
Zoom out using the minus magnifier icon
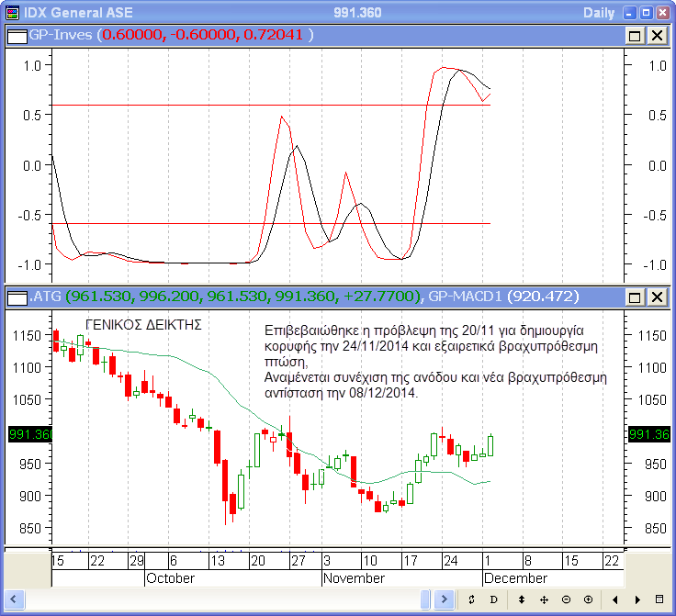tap(566, 599)
